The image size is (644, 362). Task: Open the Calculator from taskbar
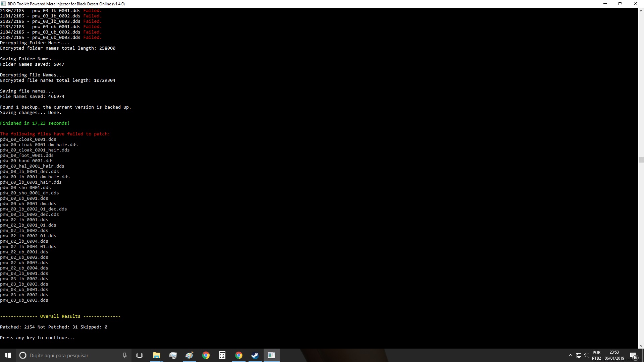click(x=222, y=355)
